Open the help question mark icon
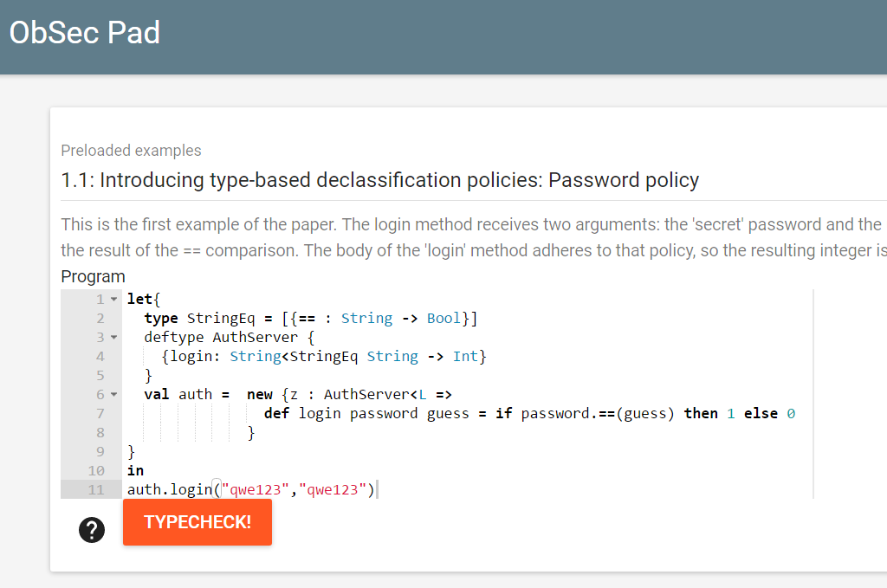The image size is (887, 588). pos(92,530)
